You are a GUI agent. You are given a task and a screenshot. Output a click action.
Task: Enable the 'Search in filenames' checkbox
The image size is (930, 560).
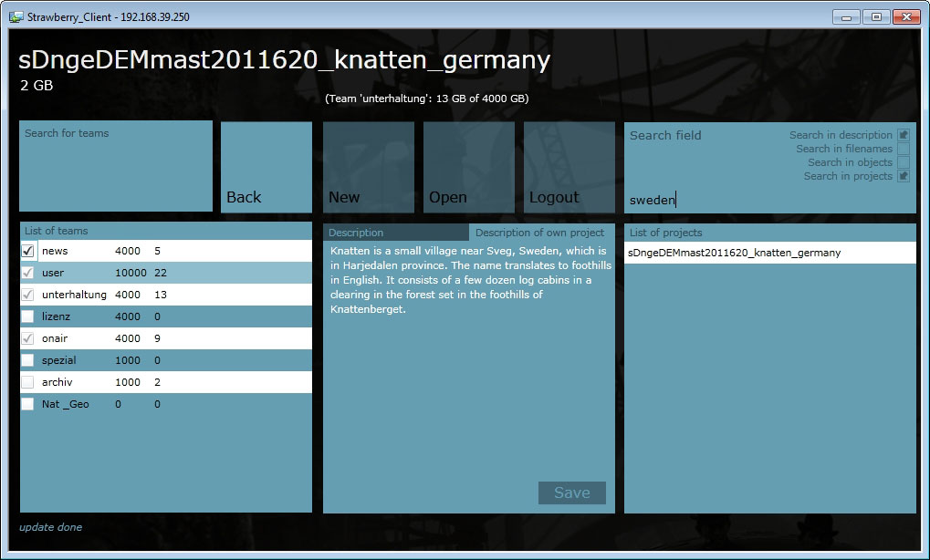[904, 149]
